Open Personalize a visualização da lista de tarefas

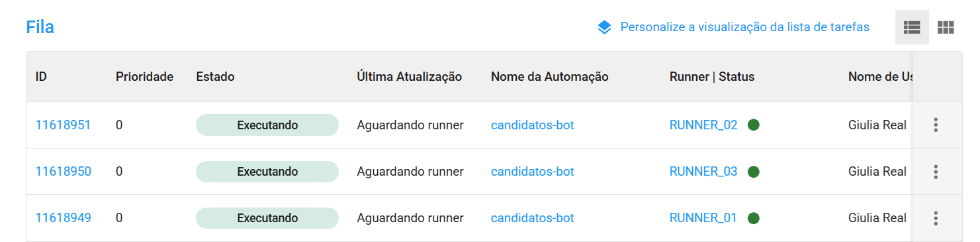coord(744,27)
